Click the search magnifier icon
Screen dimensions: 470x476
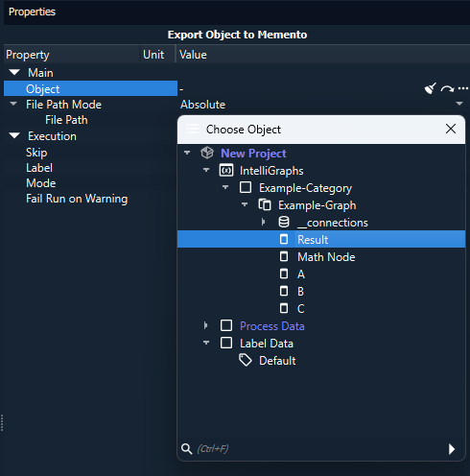(186, 449)
